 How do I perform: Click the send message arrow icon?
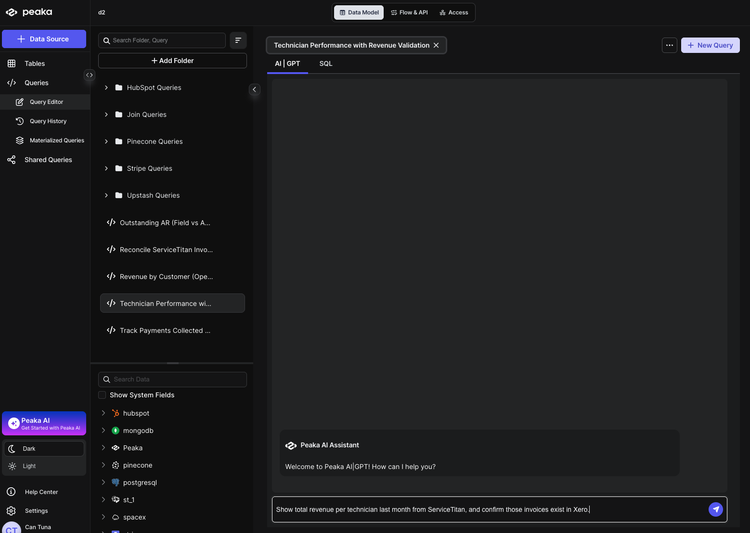(715, 509)
